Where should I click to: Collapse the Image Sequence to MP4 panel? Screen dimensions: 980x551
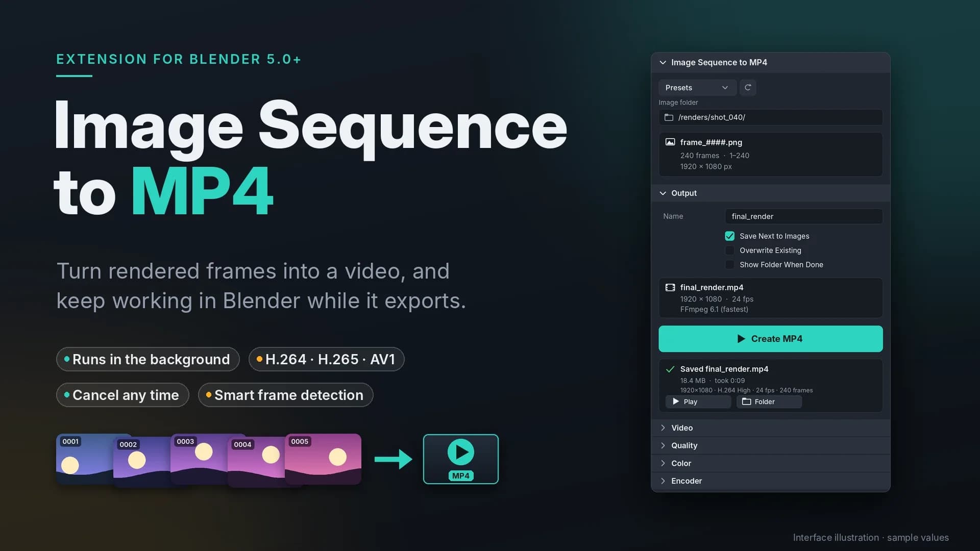(x=771, y=62)
